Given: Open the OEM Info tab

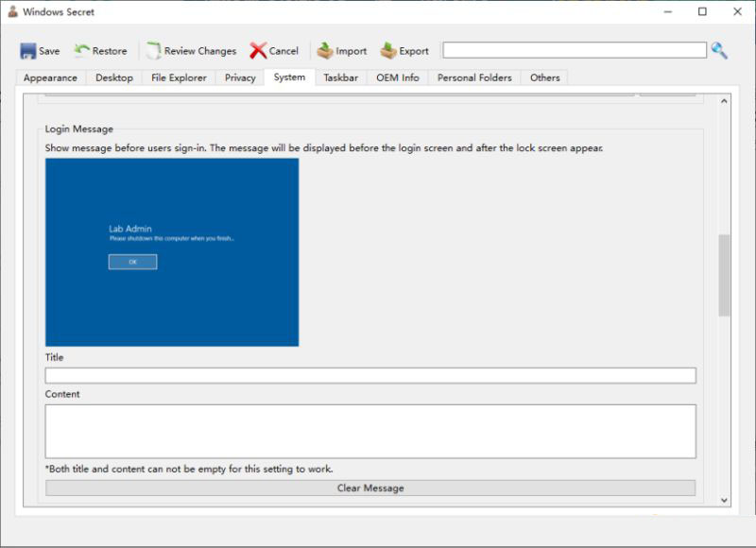Looking at the screenshot, I should click(398, 77).
